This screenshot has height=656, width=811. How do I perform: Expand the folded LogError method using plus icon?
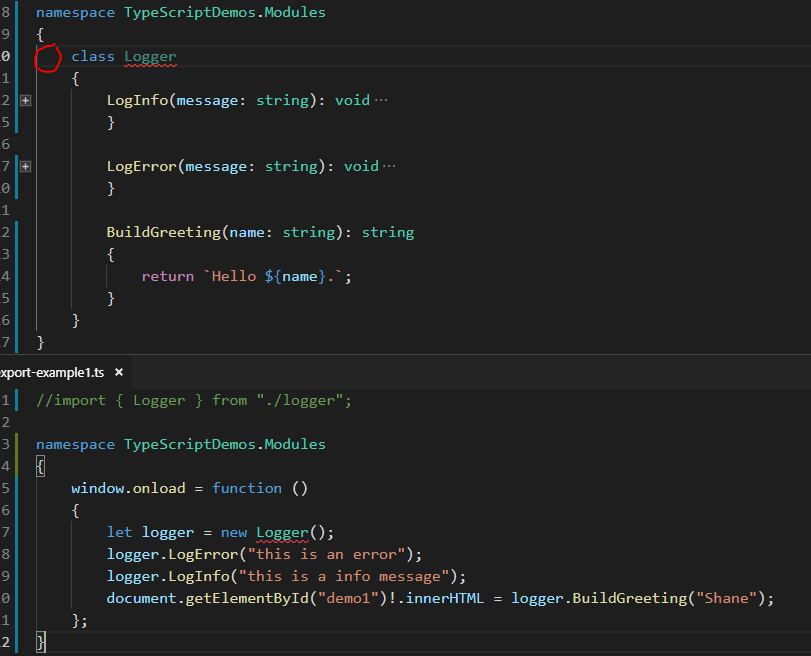coord(25,167)
